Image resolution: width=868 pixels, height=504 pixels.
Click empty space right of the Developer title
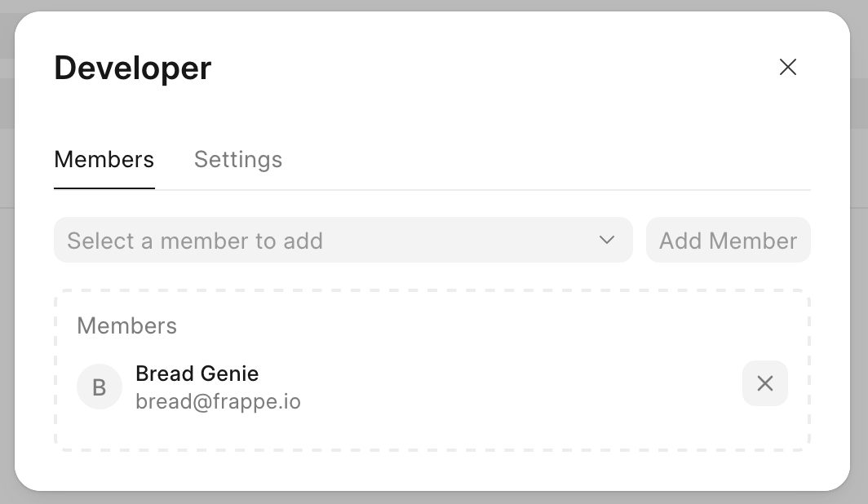point(489,68)
